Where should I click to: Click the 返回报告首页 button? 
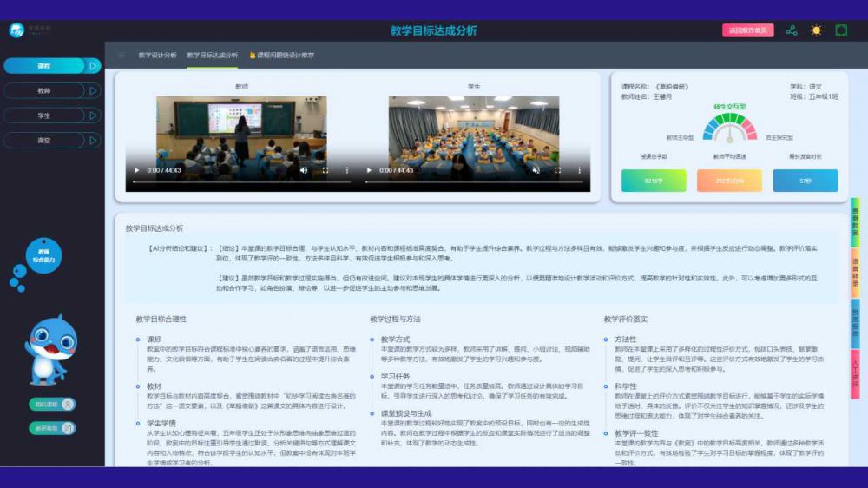747,30
